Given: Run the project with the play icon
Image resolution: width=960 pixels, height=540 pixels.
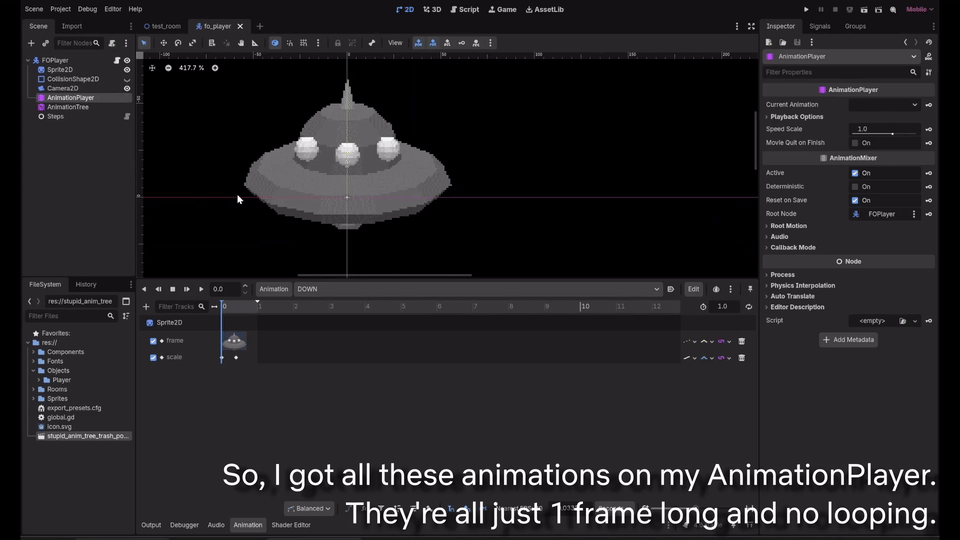Looking at the screenshot, I should (807, 9).
